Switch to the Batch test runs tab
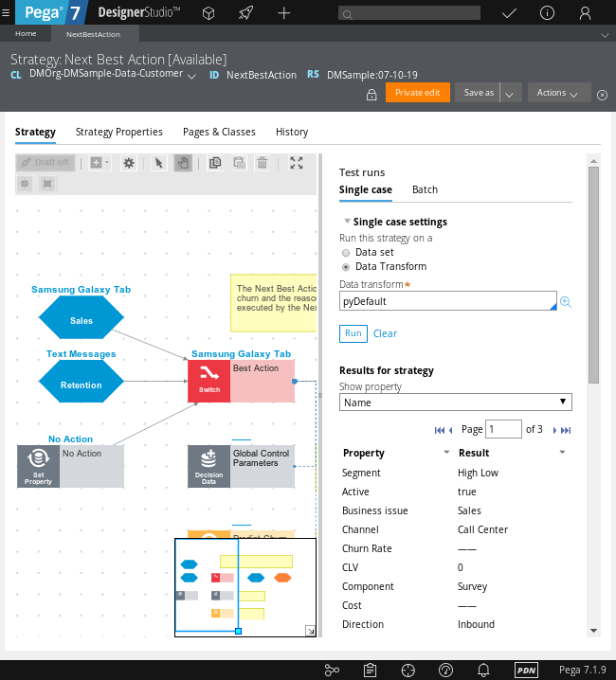The width and height of the screenshot is (616, 680). pyautogui.click(x=425, y=189)
